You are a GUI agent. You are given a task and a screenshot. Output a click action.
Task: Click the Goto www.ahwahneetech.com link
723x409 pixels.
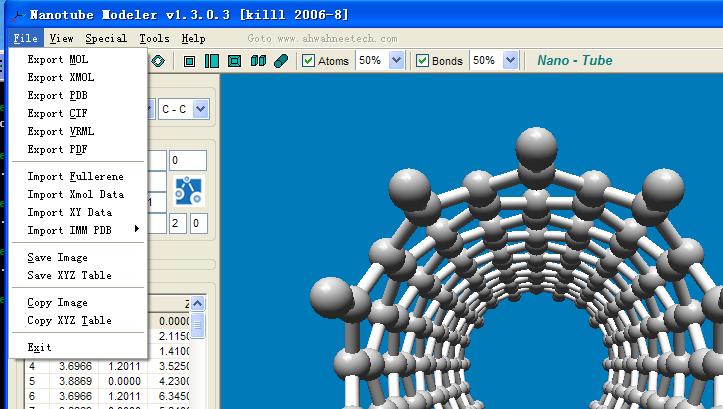tap(322, 39)
